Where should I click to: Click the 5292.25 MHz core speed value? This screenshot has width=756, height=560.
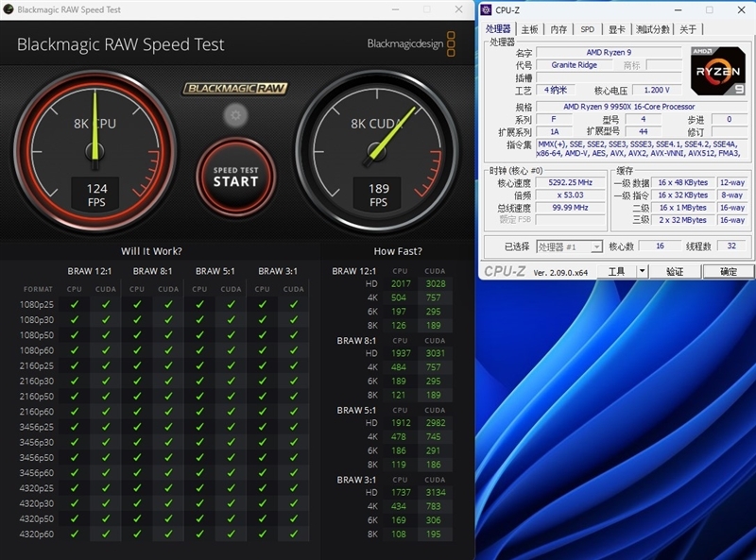coord(571,182)
